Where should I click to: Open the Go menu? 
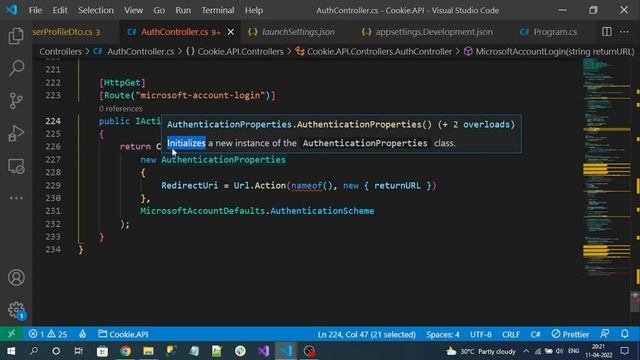[159, 10]
